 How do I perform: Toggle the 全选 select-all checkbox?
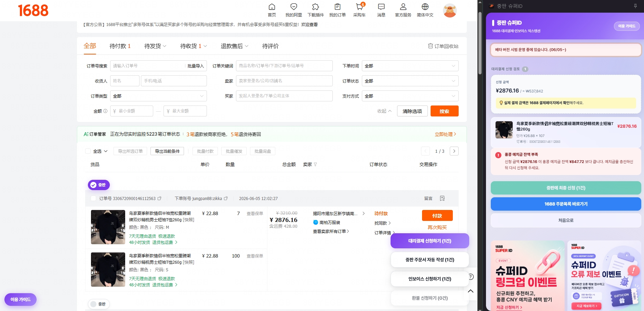coord(88,151)
